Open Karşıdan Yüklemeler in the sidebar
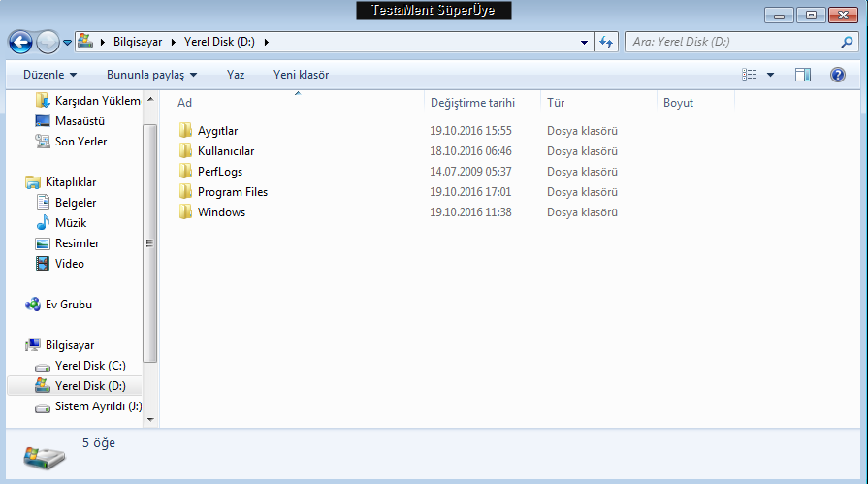Screen dimensions: 868x484 pyautogui.click(x=87, y=101)
